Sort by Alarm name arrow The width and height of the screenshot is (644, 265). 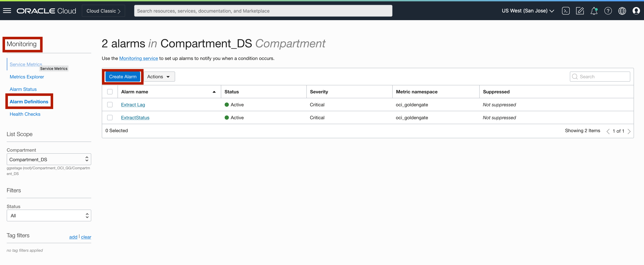(x=214, y=92)
